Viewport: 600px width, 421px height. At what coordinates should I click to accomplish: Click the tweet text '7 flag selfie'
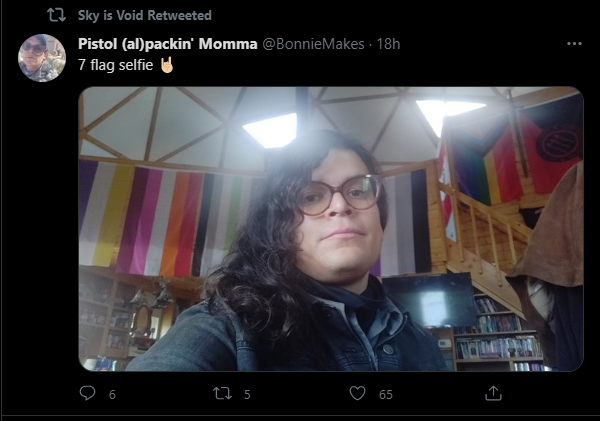116,65
